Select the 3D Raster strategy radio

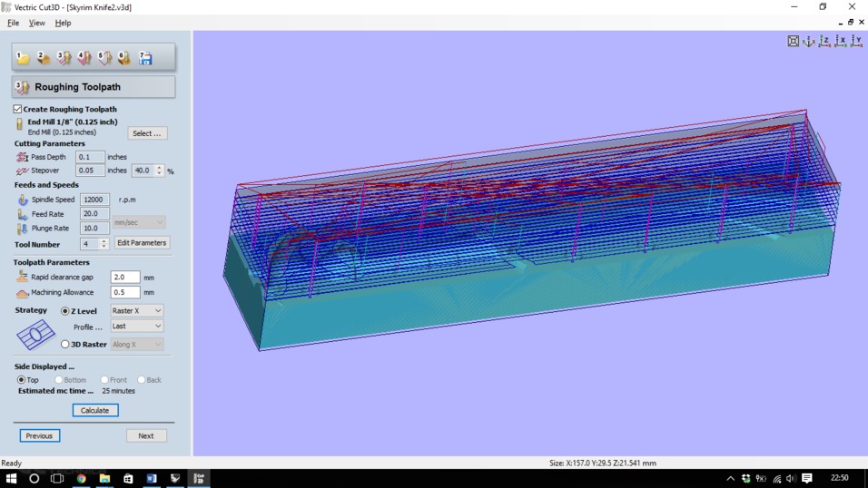(64, 344)
